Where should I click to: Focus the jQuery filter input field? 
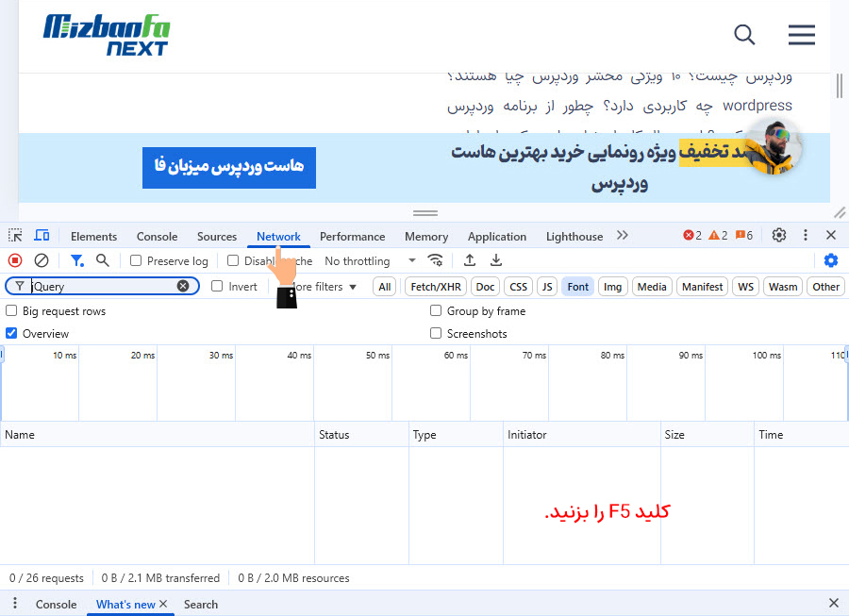tap(102, 286)
